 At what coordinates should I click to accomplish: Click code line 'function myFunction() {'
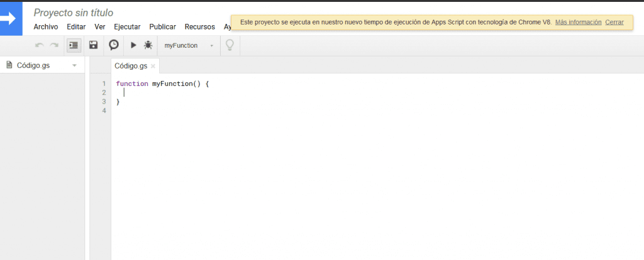tap(163, 84)
